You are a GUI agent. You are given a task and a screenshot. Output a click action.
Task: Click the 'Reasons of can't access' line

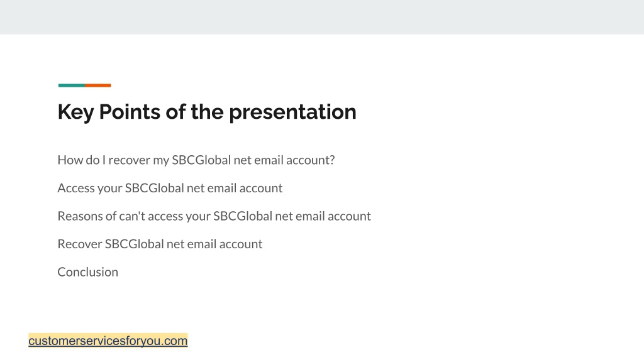click(214, 216)
